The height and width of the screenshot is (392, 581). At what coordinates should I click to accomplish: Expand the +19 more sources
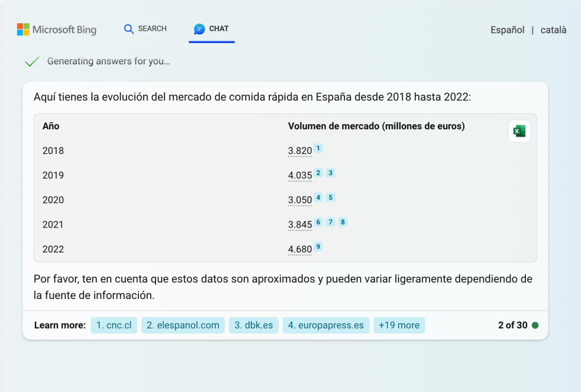[399, 325]
